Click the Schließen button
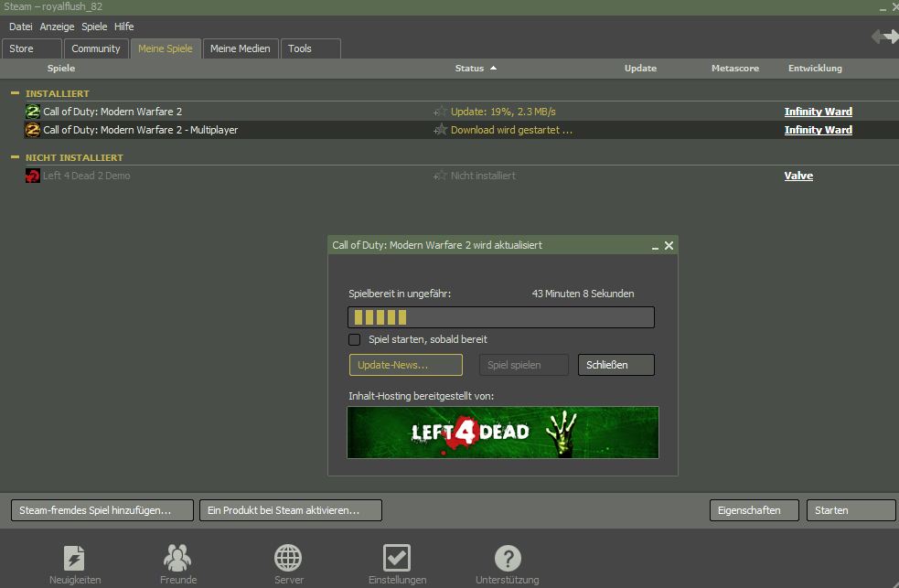 (615, 365)
